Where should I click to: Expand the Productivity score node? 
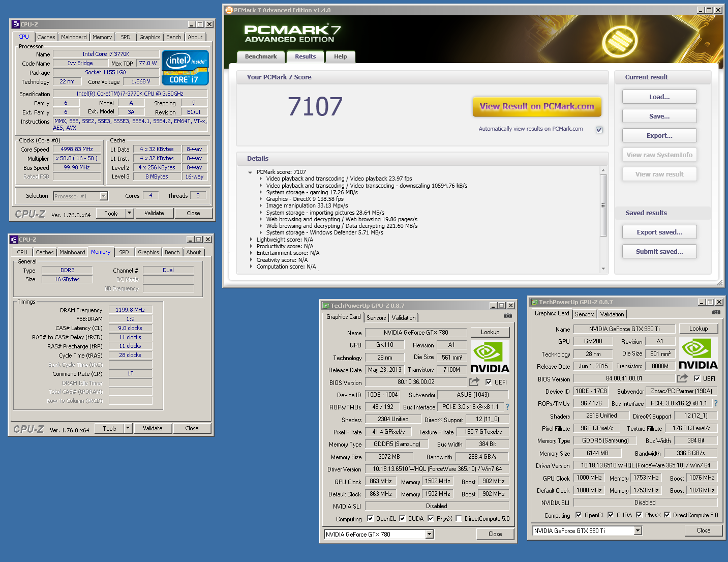[251, 246]
